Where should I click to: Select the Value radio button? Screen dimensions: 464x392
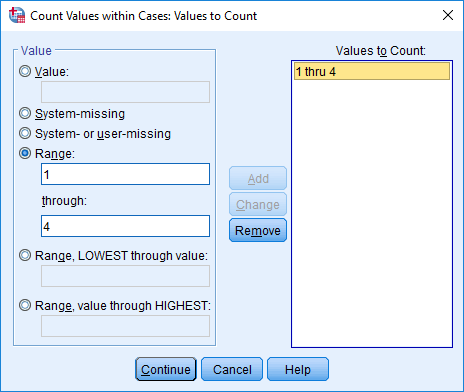click(25, 71)
